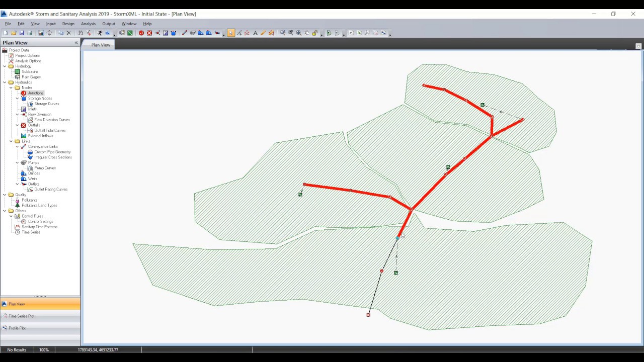The width and height of the screenshot is (644, 362).
Task: Collapse the side panel with the « button
Action: [76, 43]
